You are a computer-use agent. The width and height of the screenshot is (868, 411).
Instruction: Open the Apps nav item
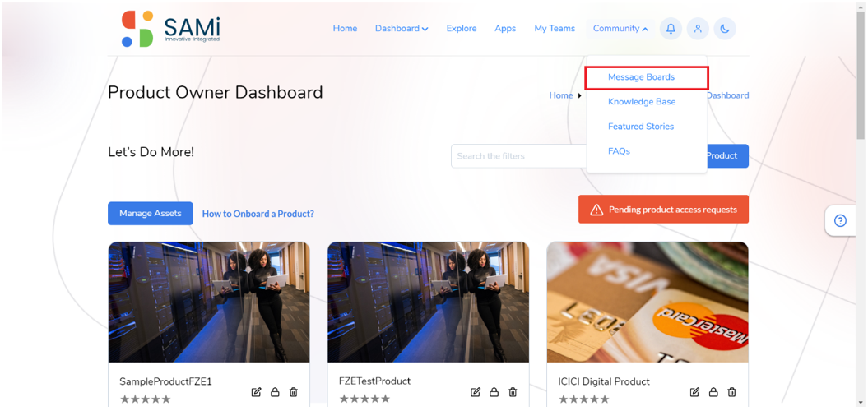(x=505, y=29)
